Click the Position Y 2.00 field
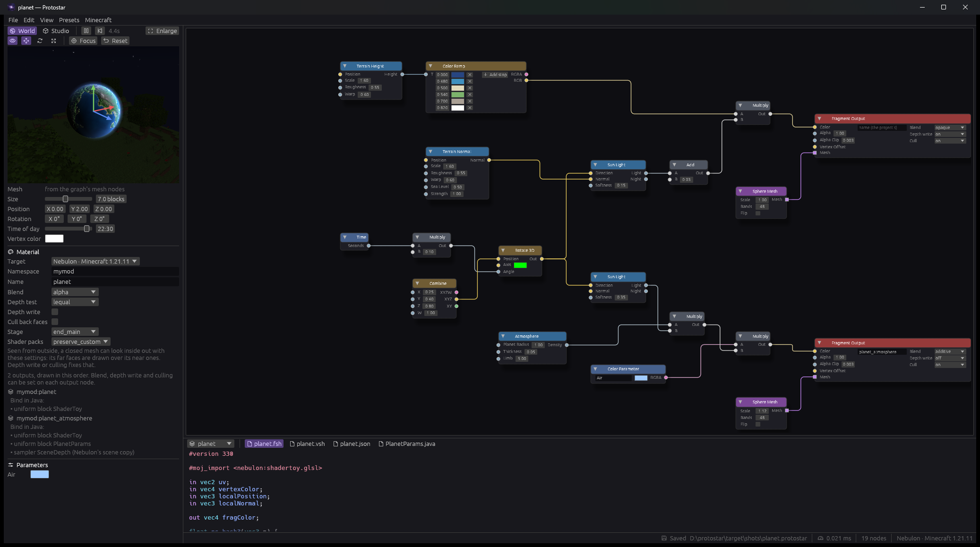980x547 pixels. tap(79, 209)
